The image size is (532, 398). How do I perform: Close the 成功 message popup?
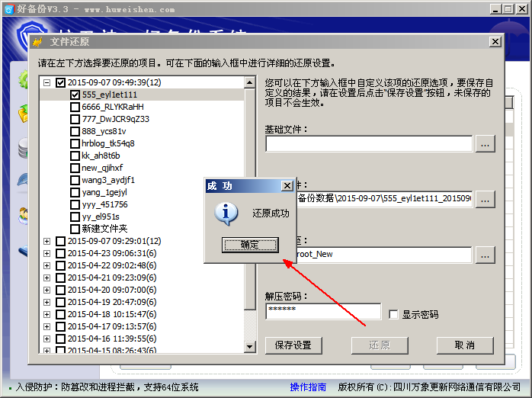coord(287,186)
